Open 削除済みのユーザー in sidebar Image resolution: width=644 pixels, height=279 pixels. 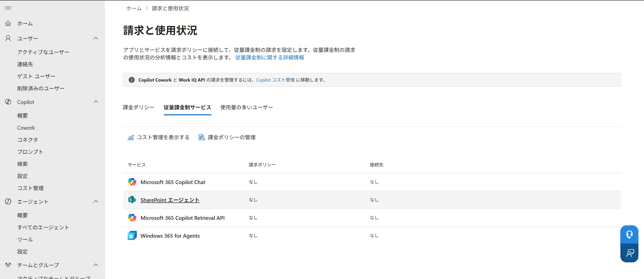pyautogui.click(x=41, y=88)
